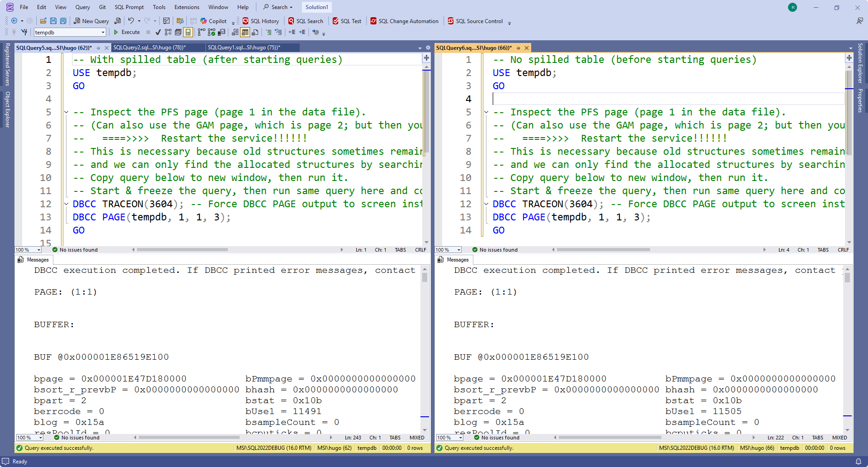Collapse the DBCC TRACEON block in right editor

click(x=486, y=204)
